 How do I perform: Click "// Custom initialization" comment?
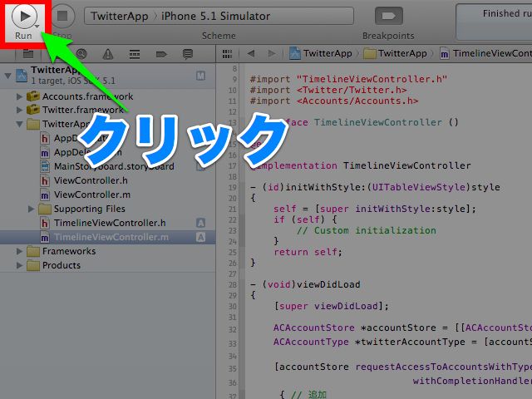(367, 231)
